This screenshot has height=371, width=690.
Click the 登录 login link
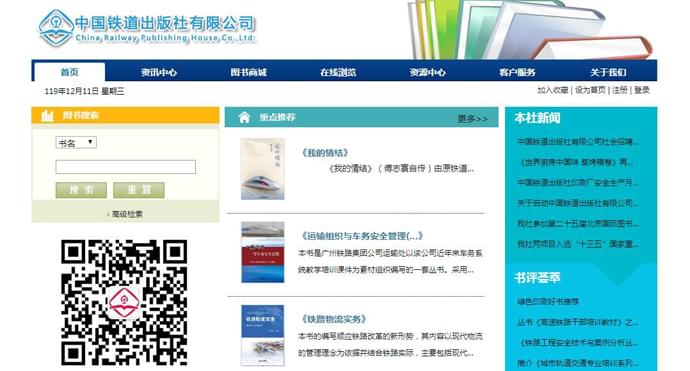pyautogui.click(x=642, y=90)
